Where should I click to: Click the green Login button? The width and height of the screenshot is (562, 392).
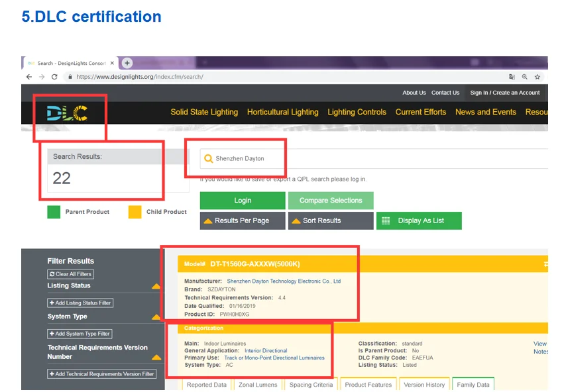[243, 201]
